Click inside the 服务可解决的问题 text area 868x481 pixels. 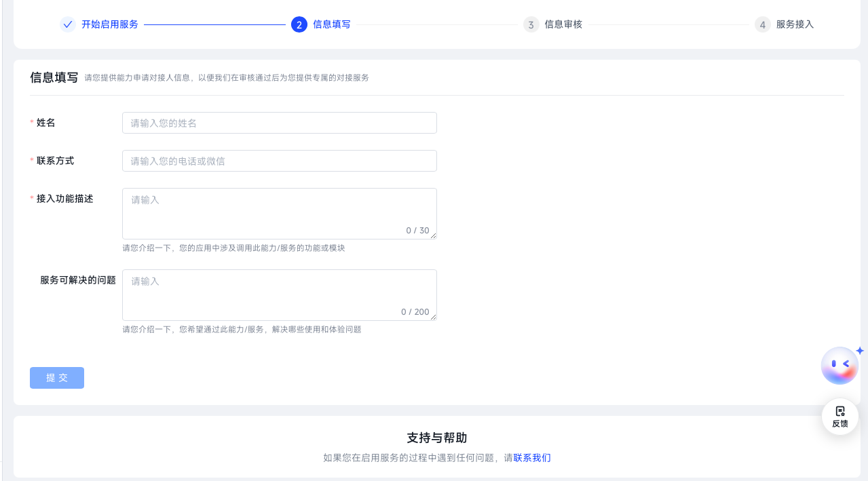(x=280, y=295)
